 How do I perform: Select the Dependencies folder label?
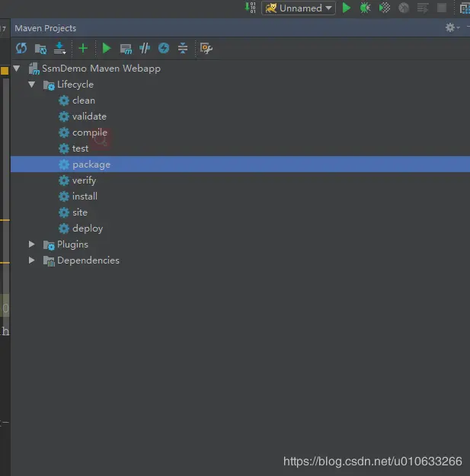(88, 260)
